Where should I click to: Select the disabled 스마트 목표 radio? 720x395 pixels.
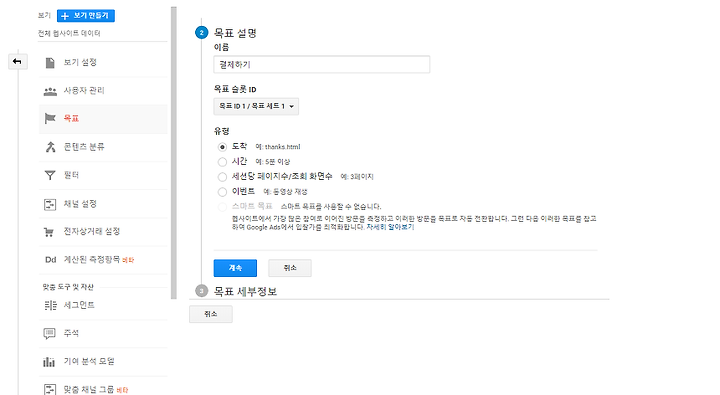coord(222,207)
